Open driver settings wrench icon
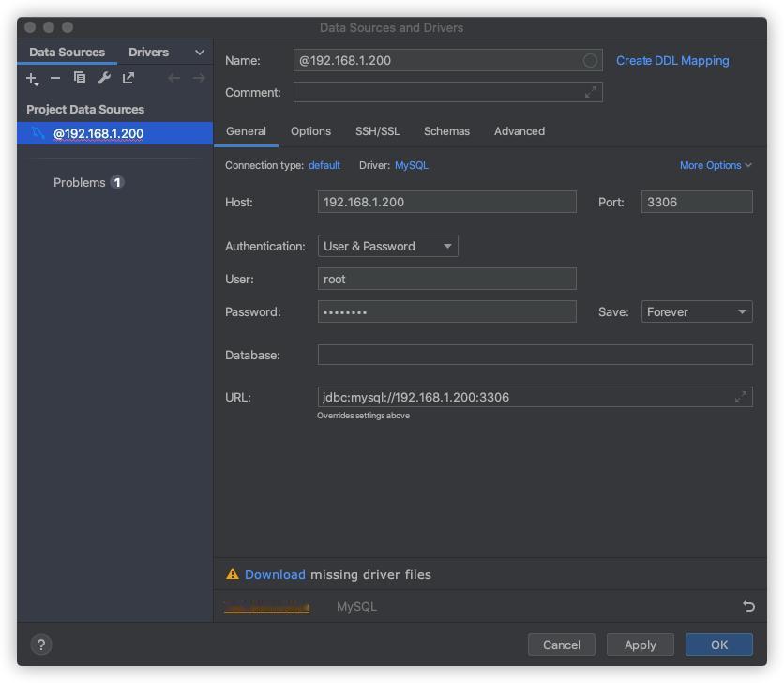 click(x=104, y=78)
